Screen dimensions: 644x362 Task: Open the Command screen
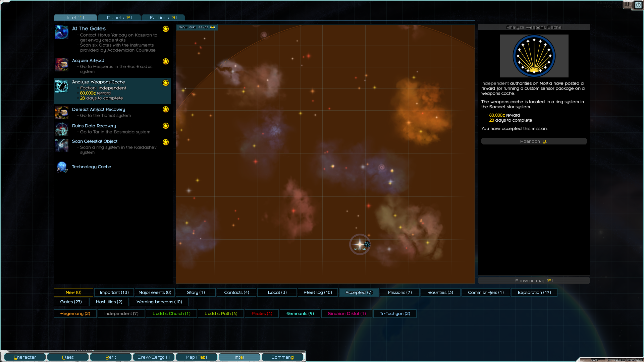click(x=282, y=357)
